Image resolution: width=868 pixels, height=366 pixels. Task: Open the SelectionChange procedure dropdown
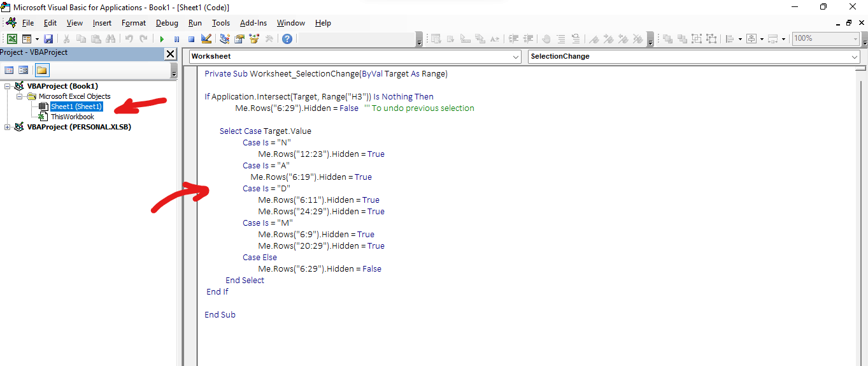855,57
